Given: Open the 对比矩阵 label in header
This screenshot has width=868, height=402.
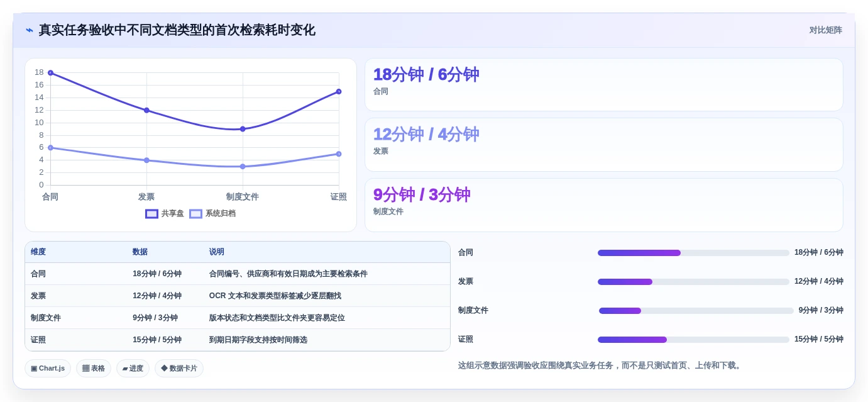Looking at the screenshot, I should coord(825,30).
